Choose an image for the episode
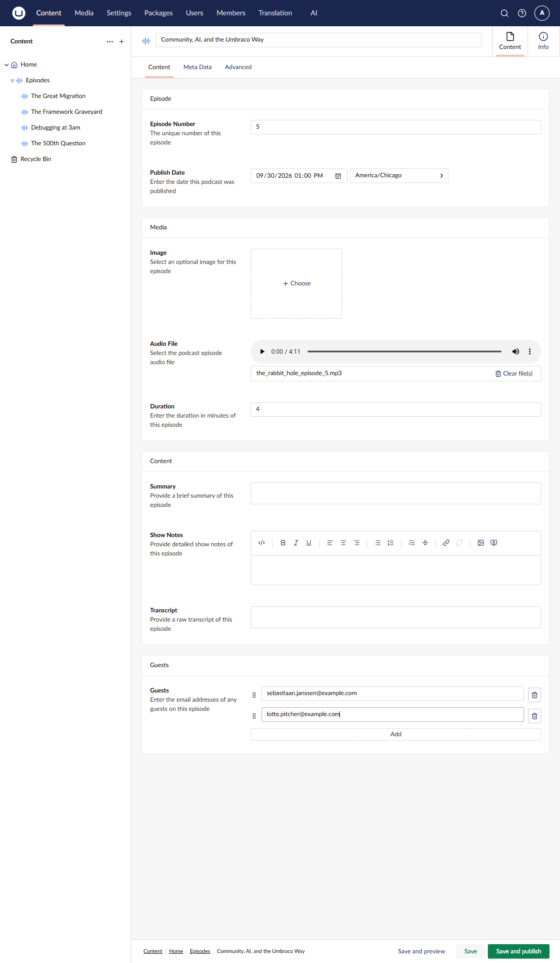The width and height of the screenshot is (560, 963). [296, 284]
